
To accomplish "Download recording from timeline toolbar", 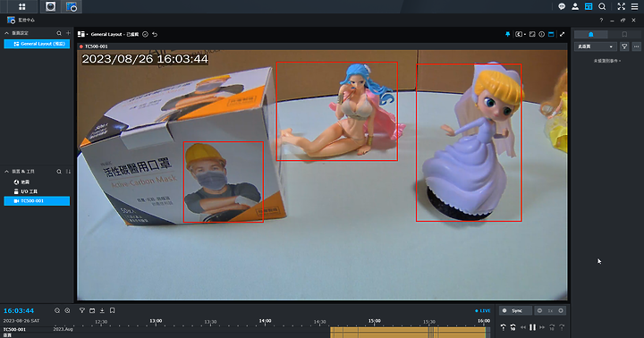I will [x=102, y=311].
